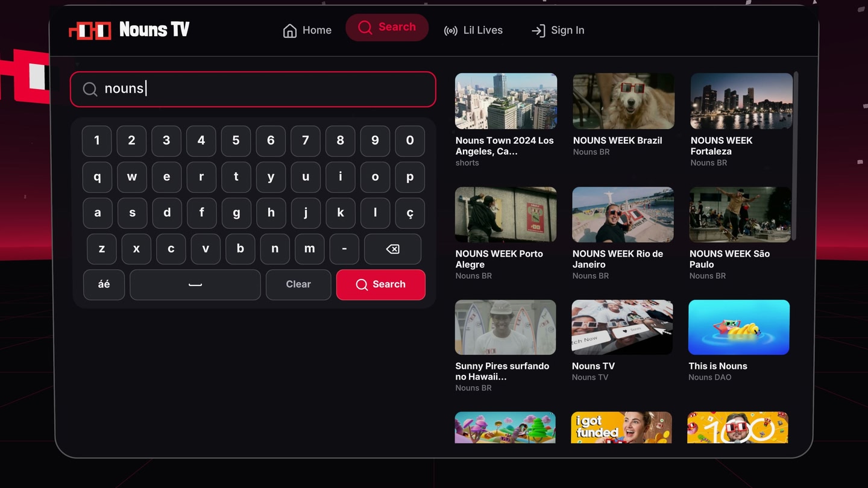Tap the letter w key

132,177
